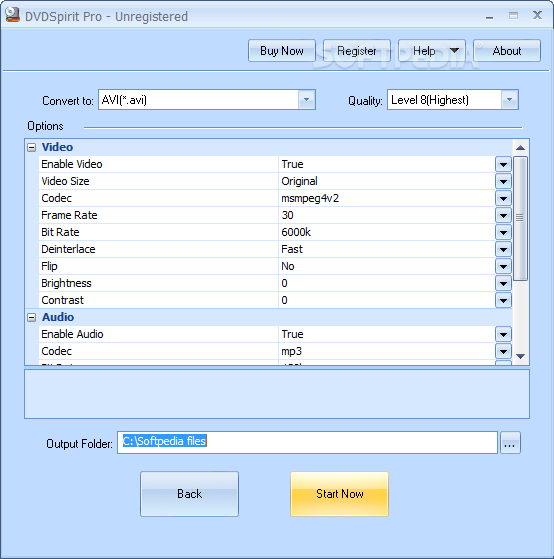Open the Register dialog

pos(357,51)
